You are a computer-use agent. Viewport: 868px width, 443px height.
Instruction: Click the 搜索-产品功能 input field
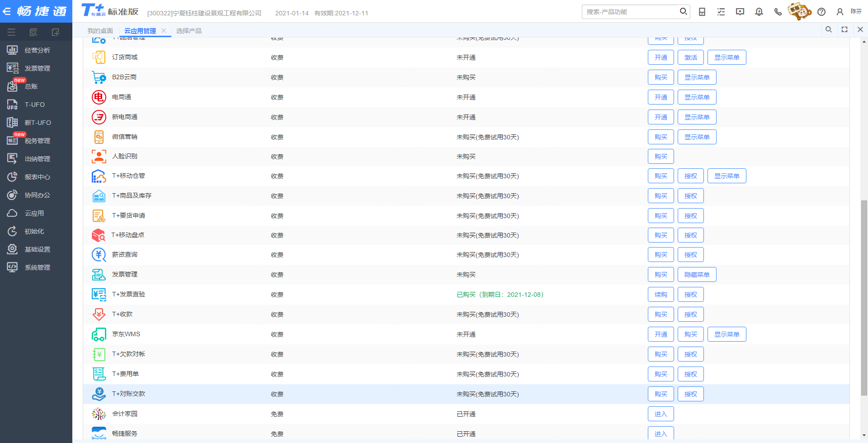[631, 12]
